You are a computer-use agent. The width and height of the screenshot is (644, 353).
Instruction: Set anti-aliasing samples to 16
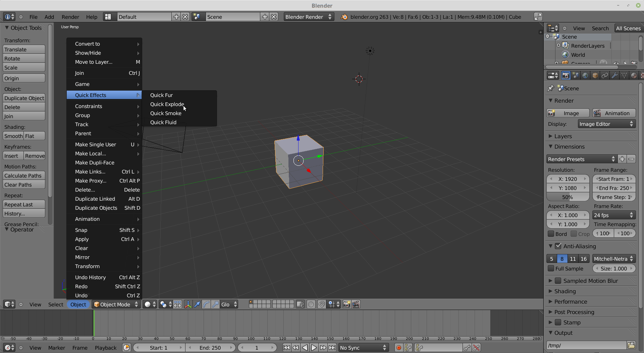click(x=584, y=259)
